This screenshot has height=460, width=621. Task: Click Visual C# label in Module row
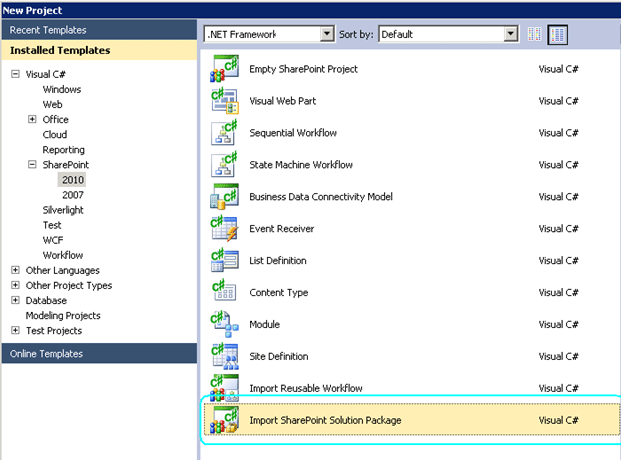pos(558,324)
